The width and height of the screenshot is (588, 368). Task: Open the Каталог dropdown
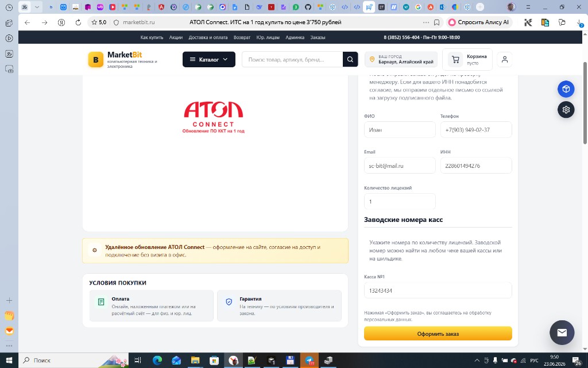pyautogui.click(x=209, y=59)
